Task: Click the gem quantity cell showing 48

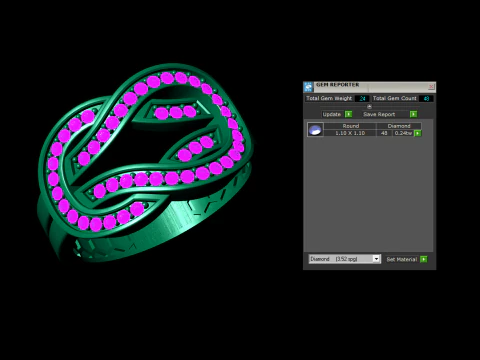Action: pos(384,133)
